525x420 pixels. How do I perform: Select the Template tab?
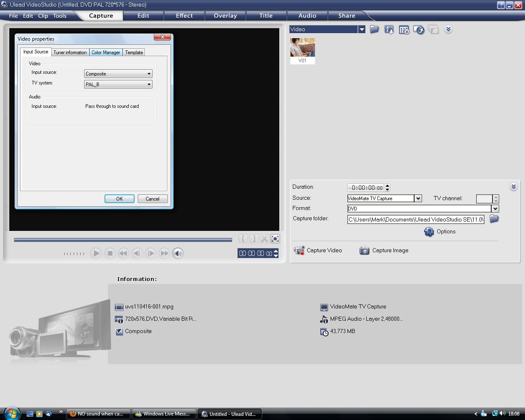pyautogui.click(x=134, y=52)
